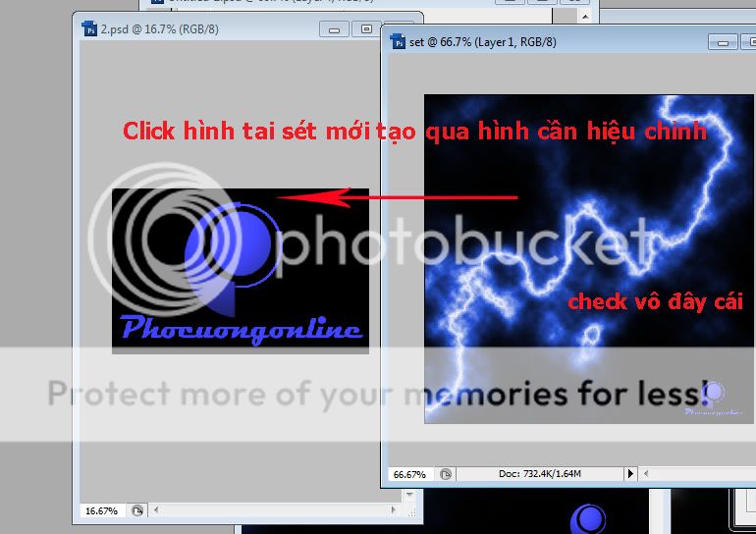Click the status preview icon beside 66.67% zoom
This screenshot has height=534, width=756.
click(446, 474)
